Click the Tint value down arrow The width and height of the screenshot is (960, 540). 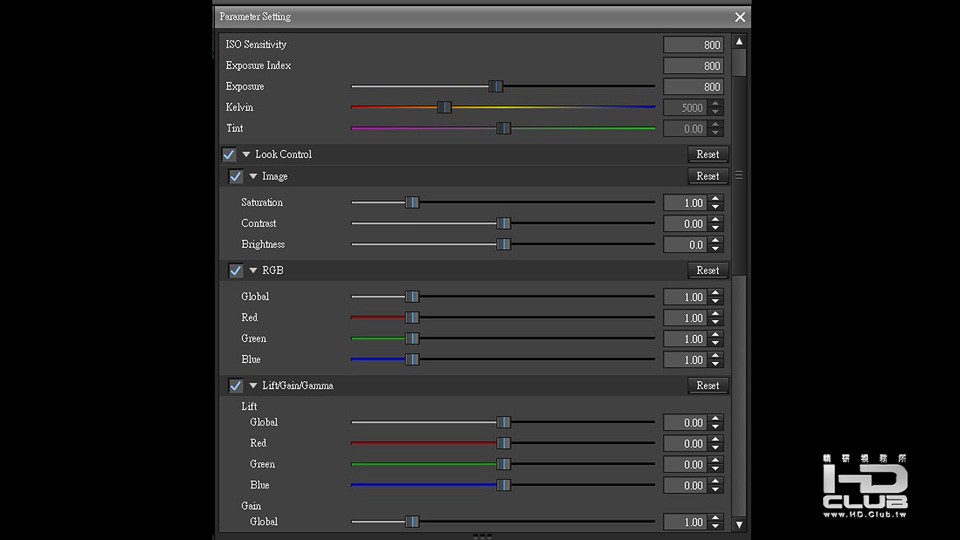(x=715, y=132)
